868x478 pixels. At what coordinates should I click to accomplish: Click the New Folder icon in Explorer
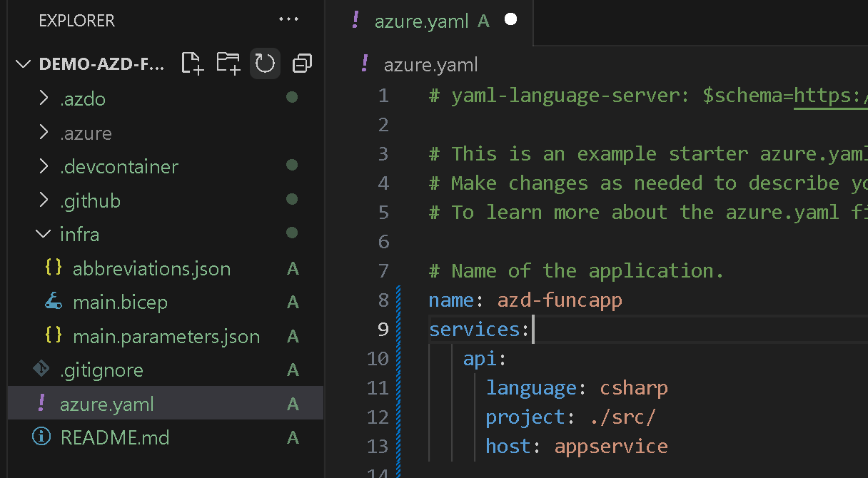(x=228, y=64)
